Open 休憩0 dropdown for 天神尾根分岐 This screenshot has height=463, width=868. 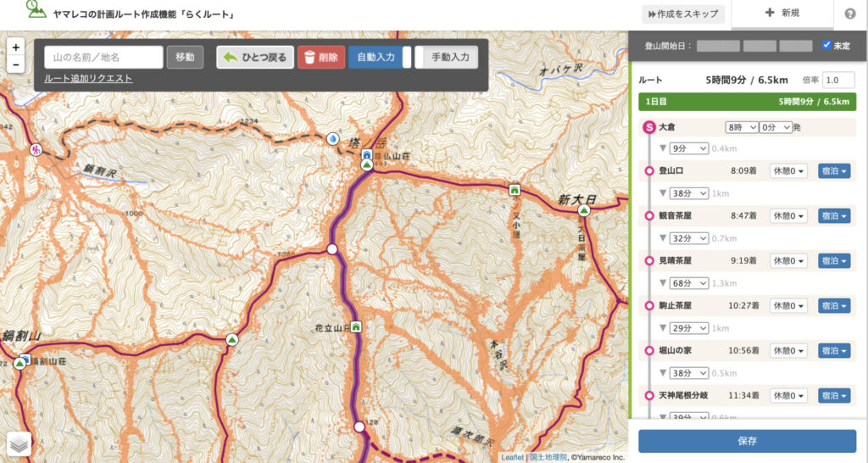(788, 395)
